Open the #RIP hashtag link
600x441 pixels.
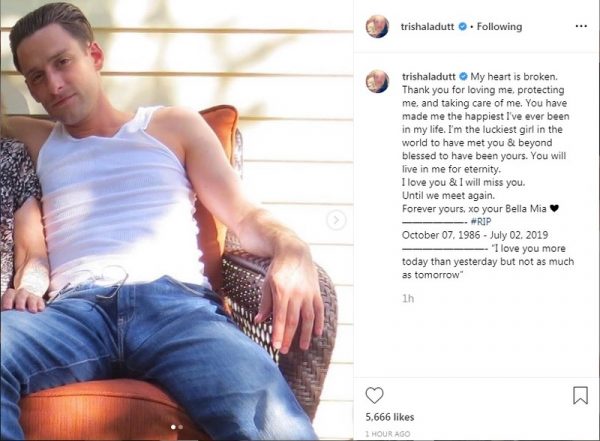point(481,222)
